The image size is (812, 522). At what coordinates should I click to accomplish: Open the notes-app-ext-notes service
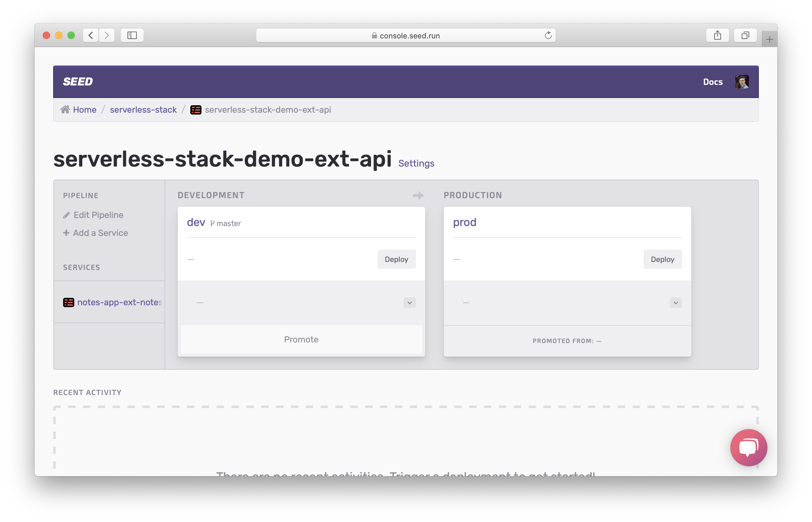pos(119,302)
